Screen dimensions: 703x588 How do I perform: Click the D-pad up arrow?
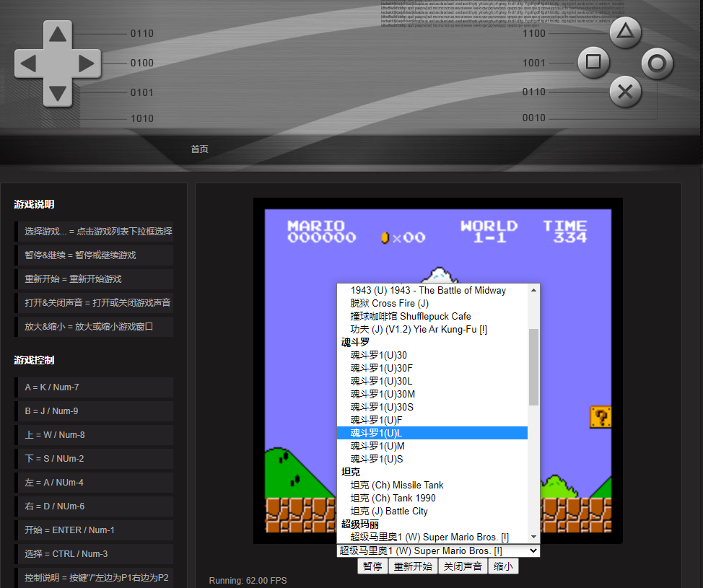58,35
